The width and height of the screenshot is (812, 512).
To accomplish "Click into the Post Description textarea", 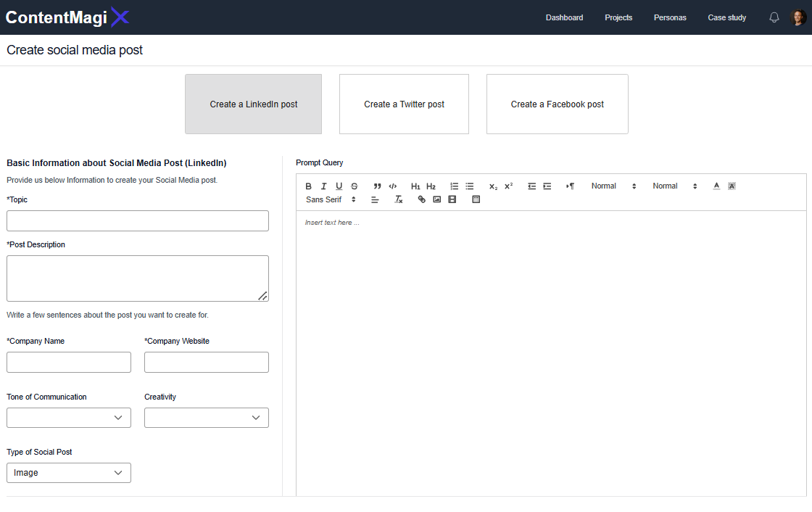I will [x=138, y=278].
